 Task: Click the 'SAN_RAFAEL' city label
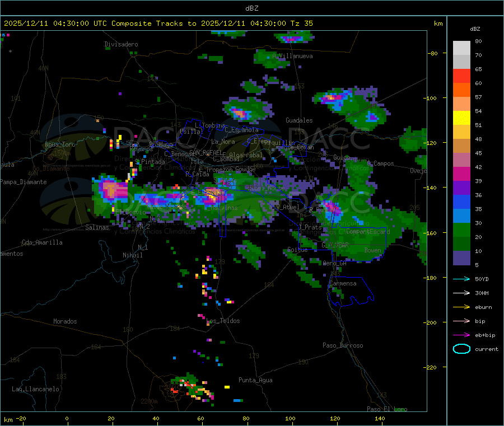[x=206, y=152]
